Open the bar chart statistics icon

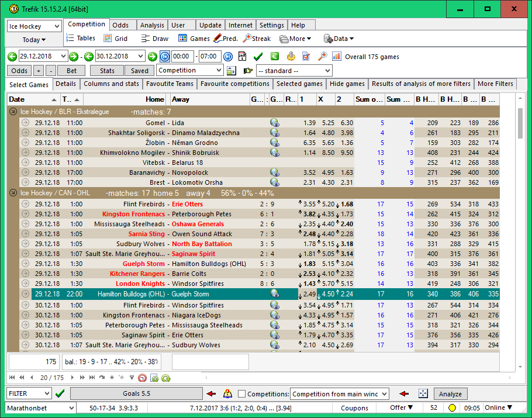(x=337, y=57)
